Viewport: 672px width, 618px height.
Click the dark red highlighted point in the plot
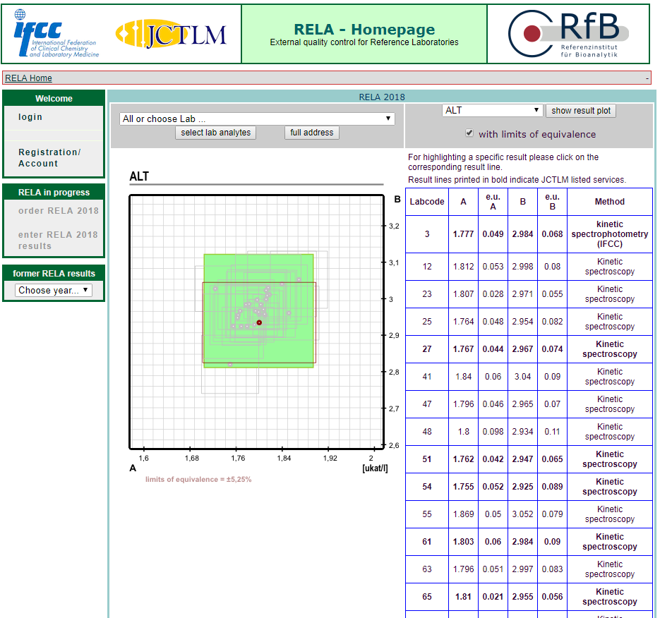(259, 322)
